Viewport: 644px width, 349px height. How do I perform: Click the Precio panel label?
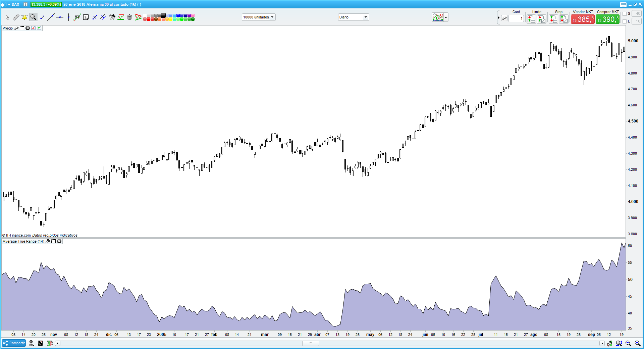point(8,28)
